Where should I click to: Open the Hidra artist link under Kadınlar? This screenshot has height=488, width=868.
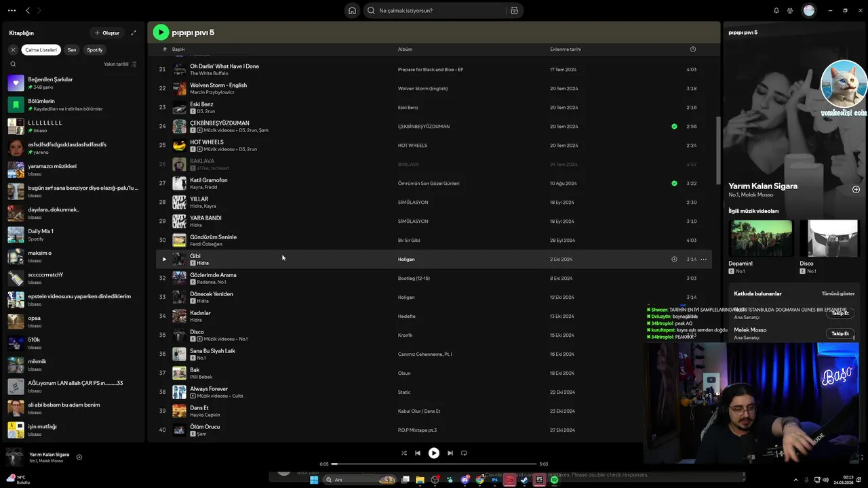pos(196,320)
